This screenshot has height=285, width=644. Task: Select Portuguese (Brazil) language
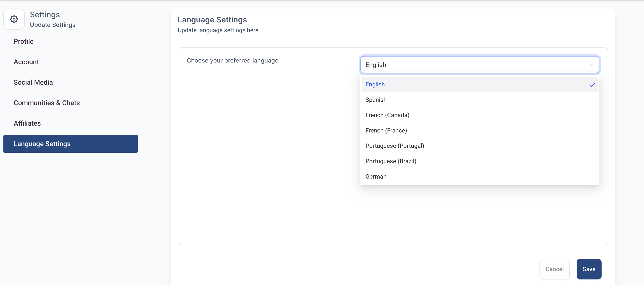click(390, 161)
